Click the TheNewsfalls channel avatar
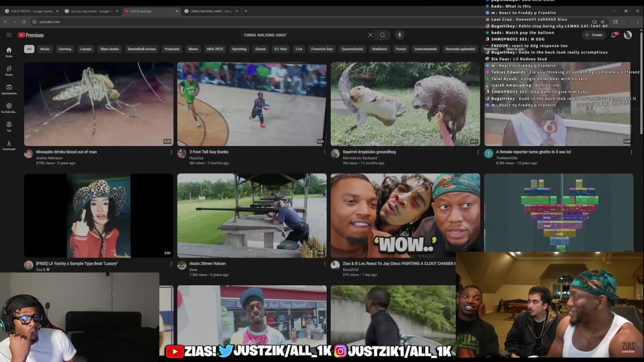This screenshot has height=362, width=644. coord(489,153)
